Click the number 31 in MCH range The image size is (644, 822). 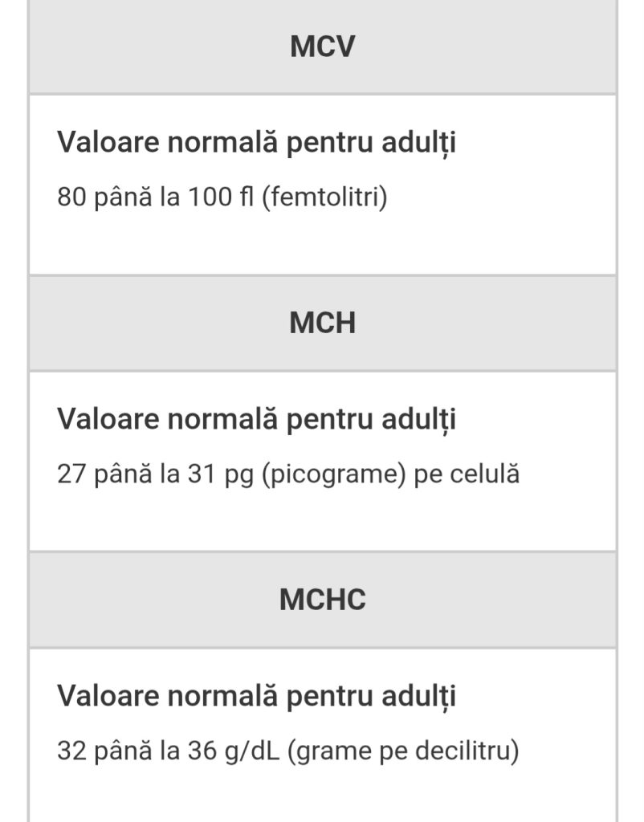(200, 474)
